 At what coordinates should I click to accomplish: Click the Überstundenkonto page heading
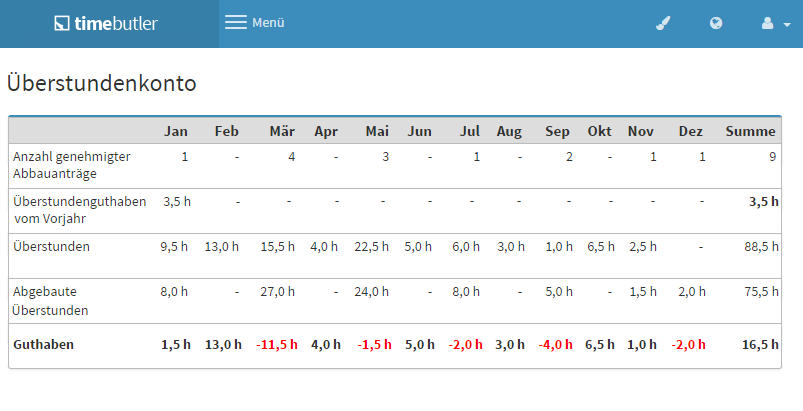pos(102,83)
